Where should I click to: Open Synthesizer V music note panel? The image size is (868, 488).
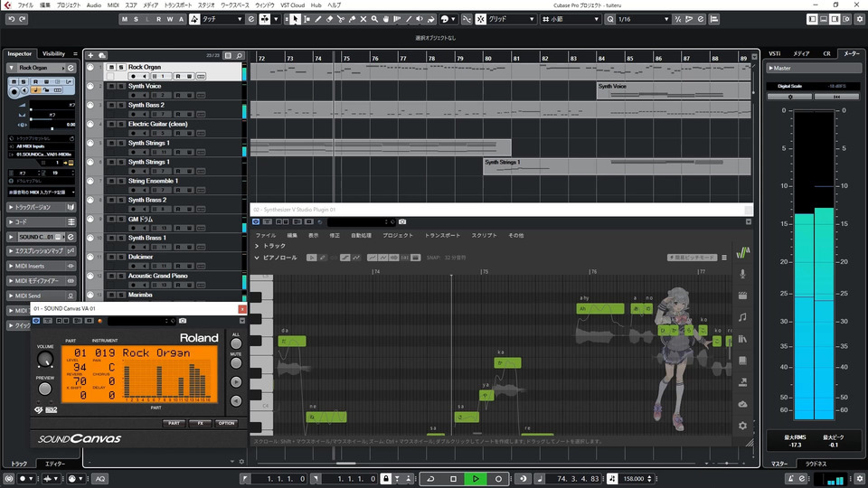coord(742,317)
